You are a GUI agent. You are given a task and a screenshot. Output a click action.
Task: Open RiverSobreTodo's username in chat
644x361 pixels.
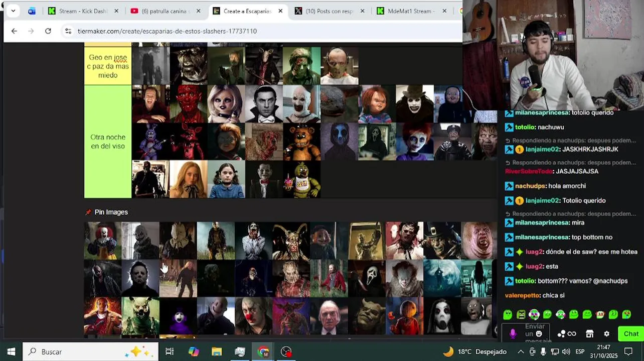coord(529,171)
